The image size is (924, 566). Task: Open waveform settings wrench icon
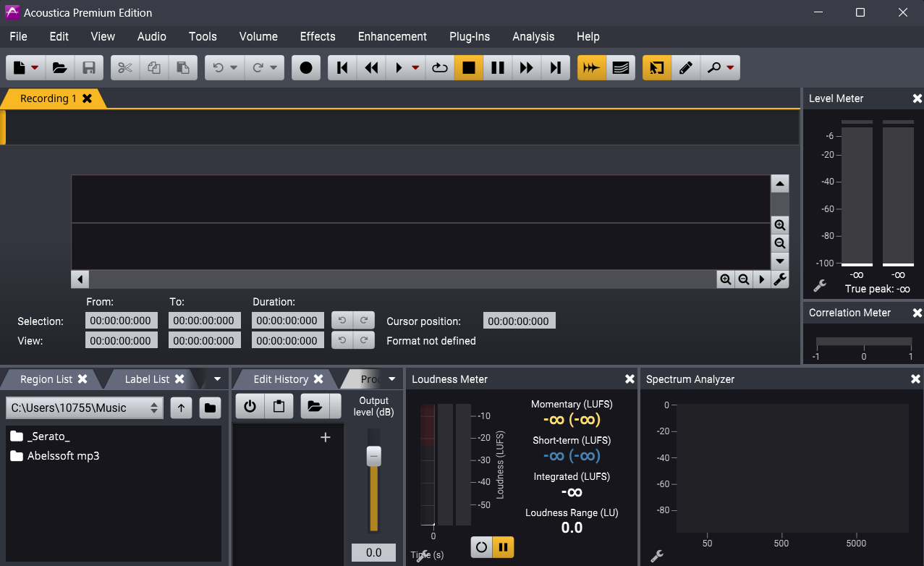click(780, 279)
